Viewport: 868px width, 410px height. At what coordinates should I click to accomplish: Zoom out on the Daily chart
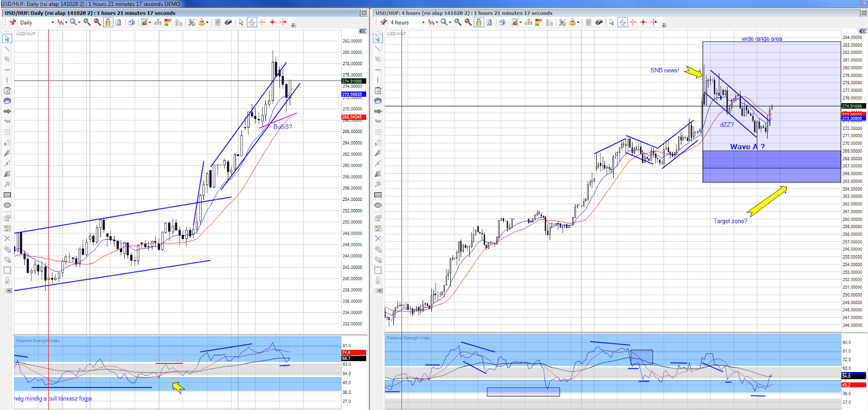pos(97,22)
